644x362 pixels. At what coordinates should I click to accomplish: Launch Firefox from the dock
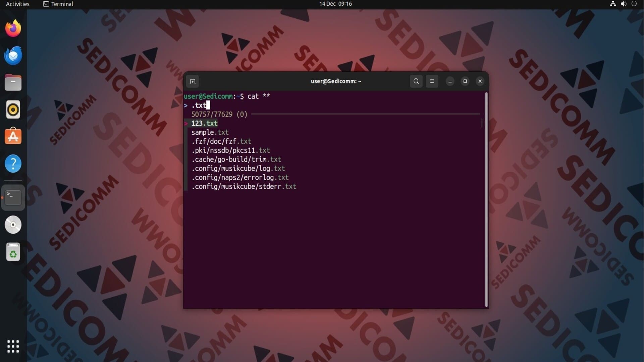click(x=13, y=28)
